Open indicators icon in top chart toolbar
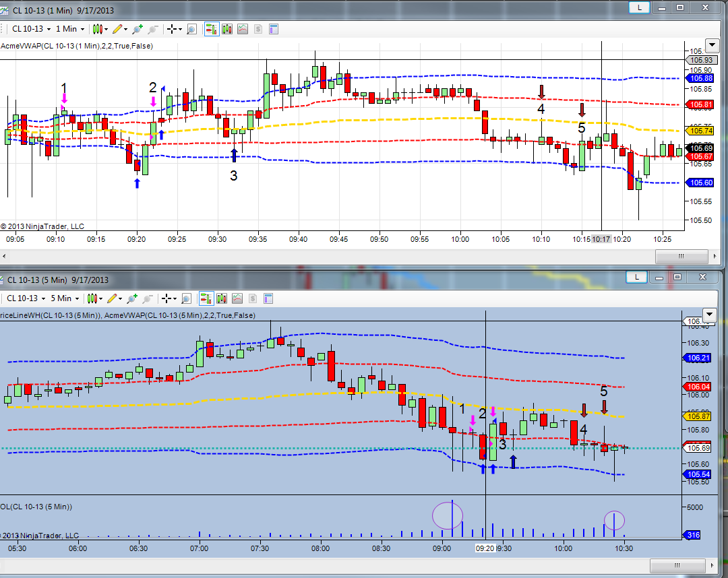The image size is (728, 578). [243, 29]
